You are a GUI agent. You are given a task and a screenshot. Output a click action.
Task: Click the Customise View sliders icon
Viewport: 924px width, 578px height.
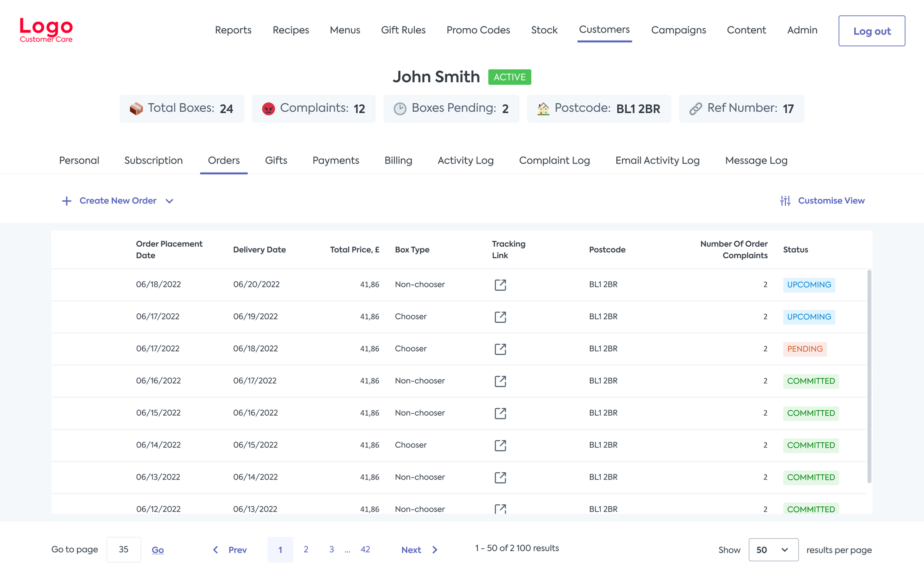tap(785, 201)
